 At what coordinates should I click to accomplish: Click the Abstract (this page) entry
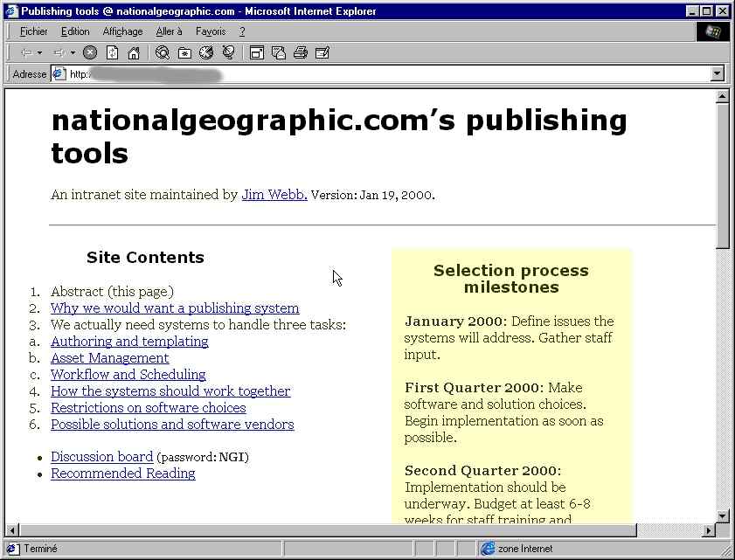coord(112,292)
